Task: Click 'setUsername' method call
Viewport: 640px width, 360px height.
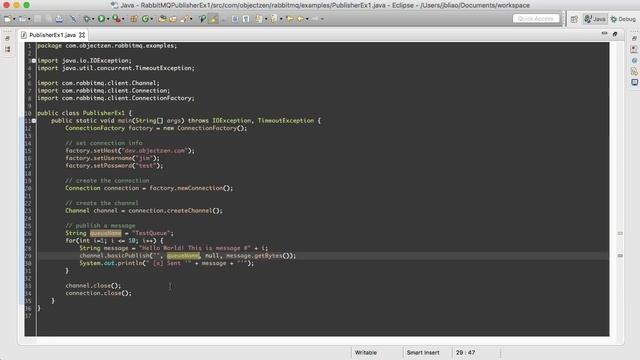Action: (112, 158)
